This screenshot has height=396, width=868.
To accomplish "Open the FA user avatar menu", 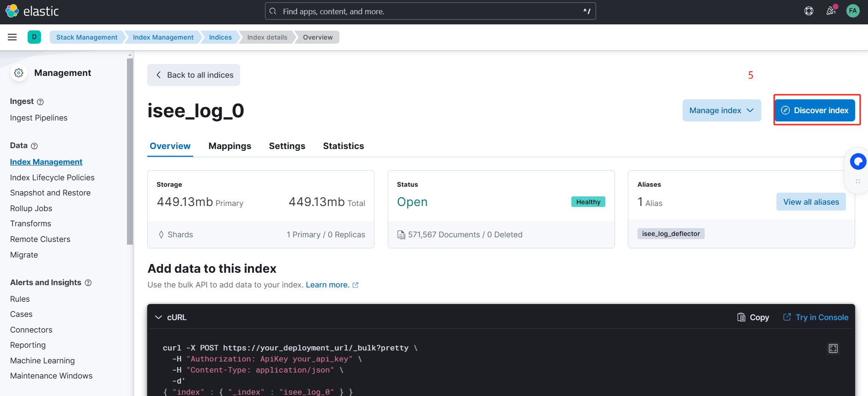I will click(853, 11).
